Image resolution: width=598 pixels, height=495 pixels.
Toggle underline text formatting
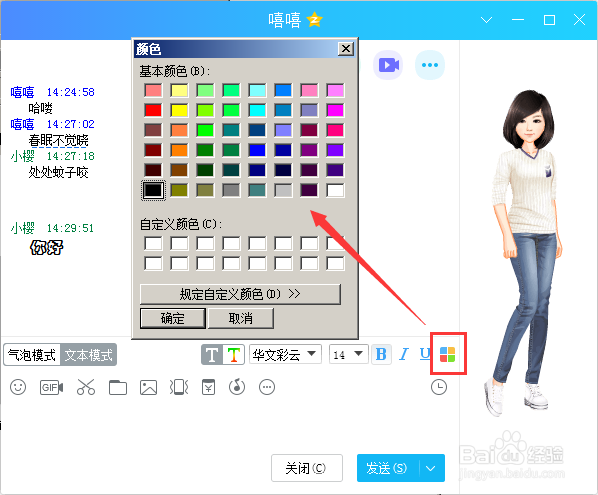(425, 354)
